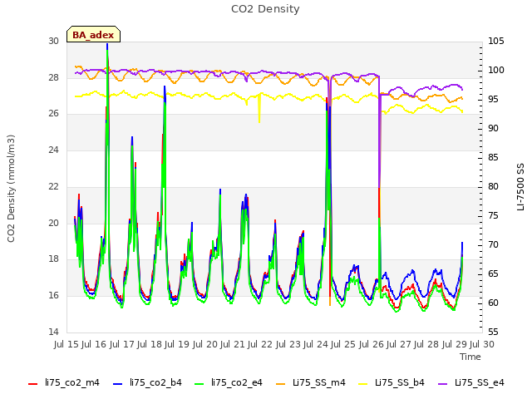Click the Jul 20 tick label
Screen dimensions: 532x399
click(x=205, y=344)
